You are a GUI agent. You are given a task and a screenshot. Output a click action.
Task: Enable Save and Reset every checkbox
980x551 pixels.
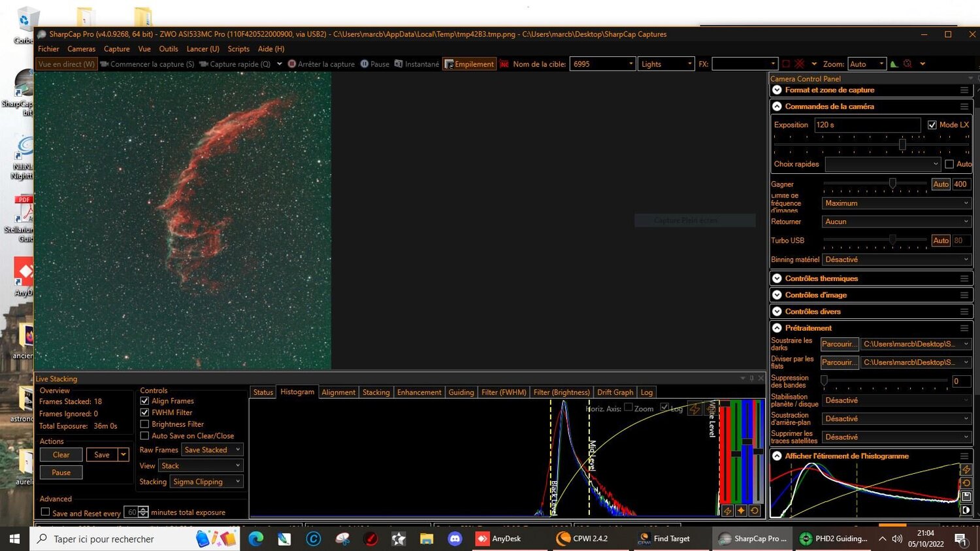coord(45,512)
